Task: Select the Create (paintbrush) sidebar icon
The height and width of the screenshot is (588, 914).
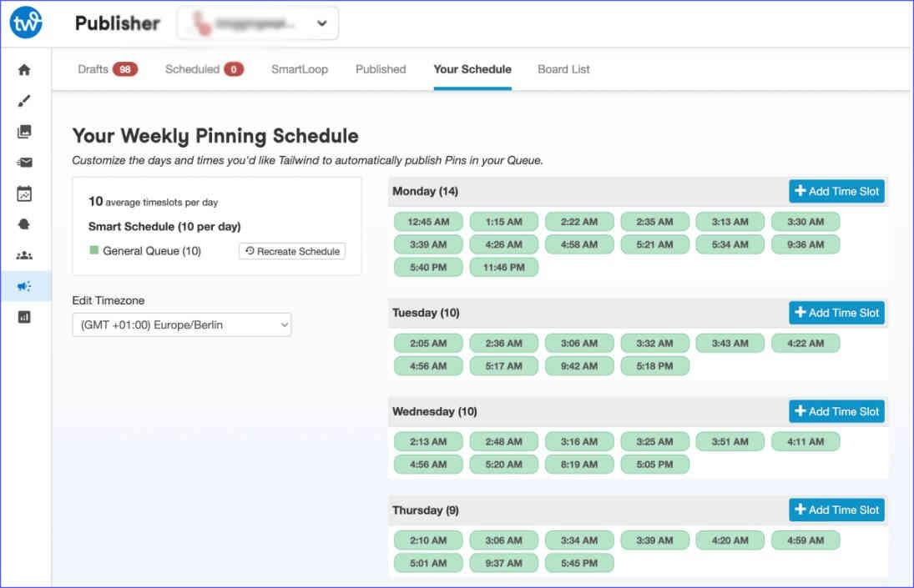Action: (x=24, y=102)
